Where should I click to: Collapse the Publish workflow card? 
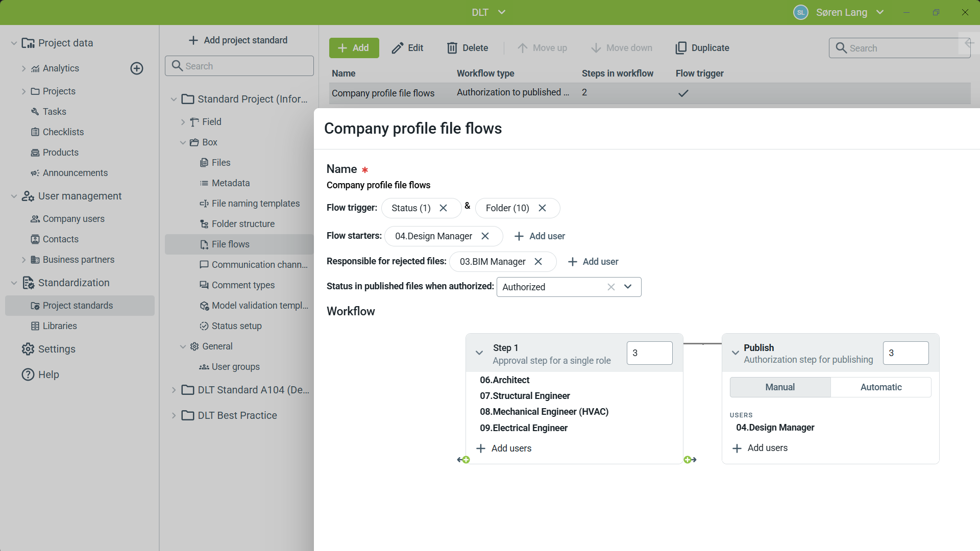(736, 353)
